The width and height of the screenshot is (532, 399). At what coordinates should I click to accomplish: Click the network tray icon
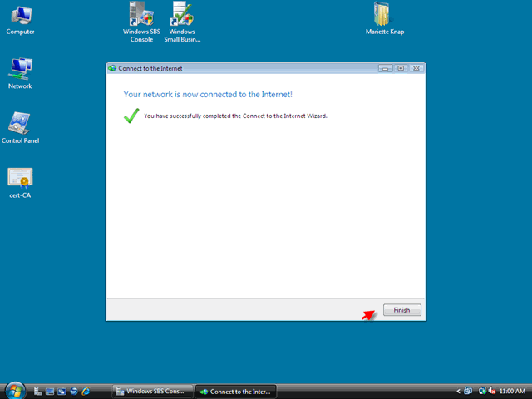coord(482,391)
